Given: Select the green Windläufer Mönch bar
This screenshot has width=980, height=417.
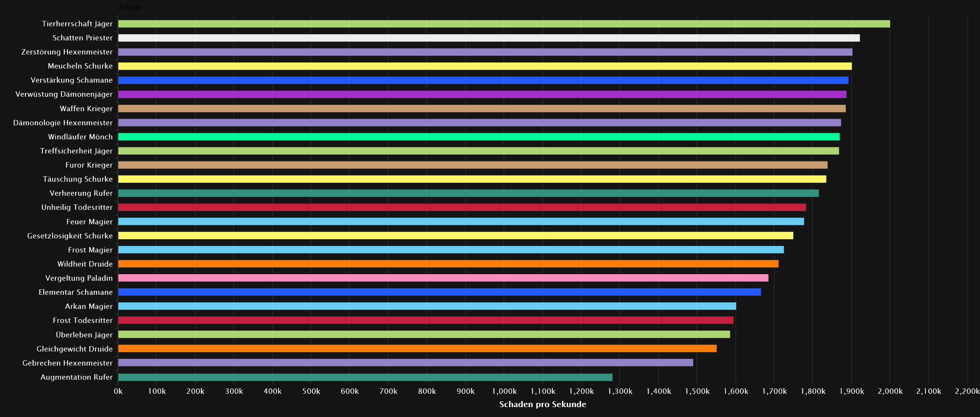Looking at the screenshot, I should [479, 137].
